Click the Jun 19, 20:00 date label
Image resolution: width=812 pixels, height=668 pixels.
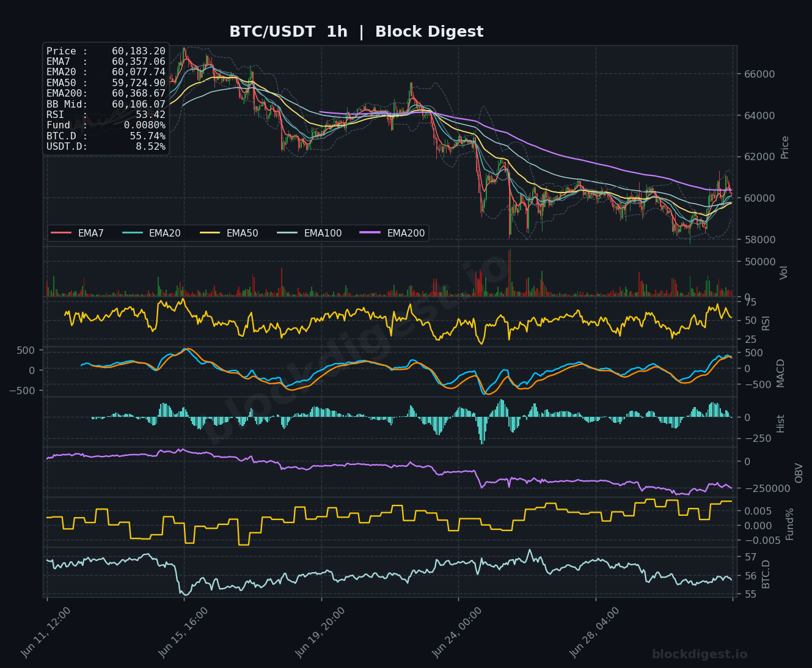(x=320, y=633)
